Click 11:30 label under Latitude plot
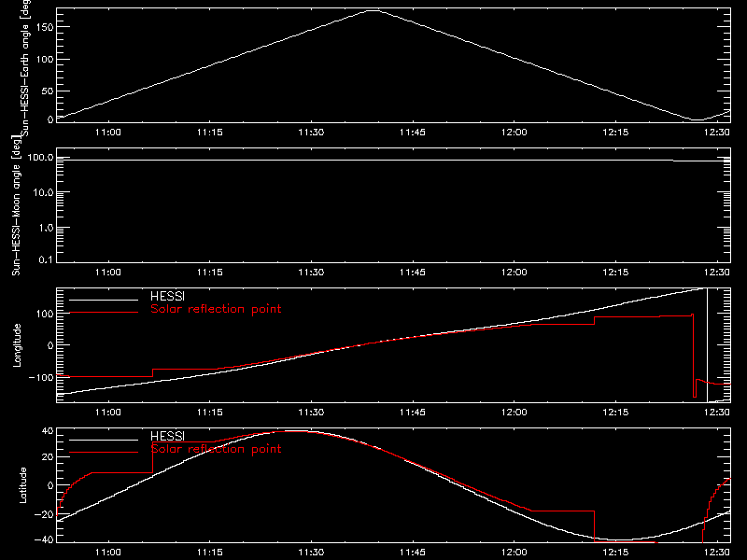The height and width of the screenshot is (560, 747). (x=311, y=553)
